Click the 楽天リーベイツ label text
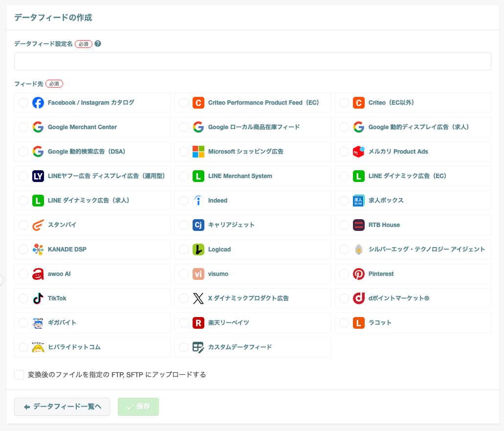This screenshot has height=431, width=504. coord(229,322)
